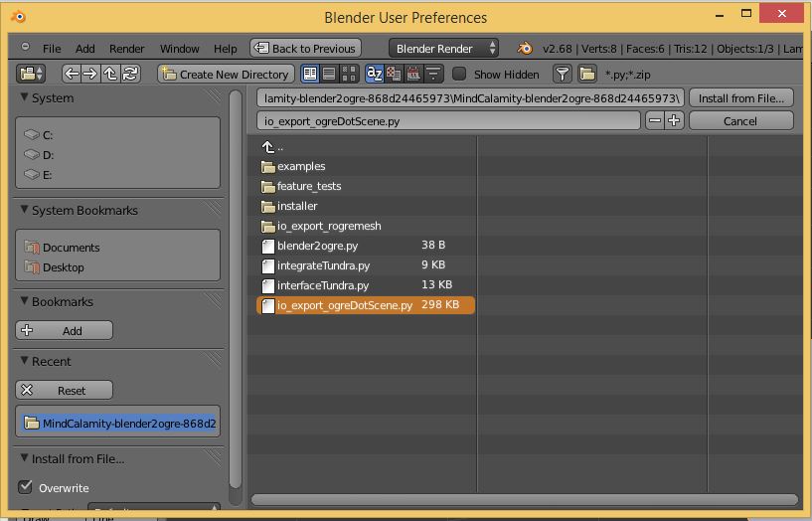
Task: Open recent MindCalamity-blender2ogre folder
Action: point(119,424)
